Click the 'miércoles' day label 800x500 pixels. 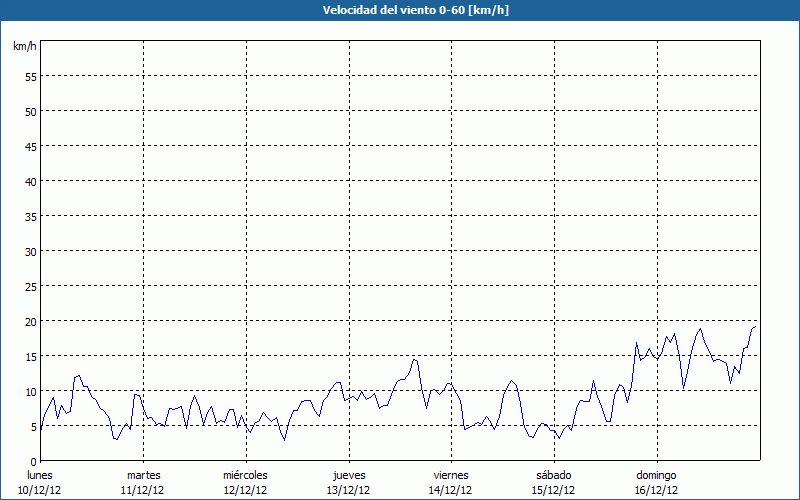tap(245, 475)
